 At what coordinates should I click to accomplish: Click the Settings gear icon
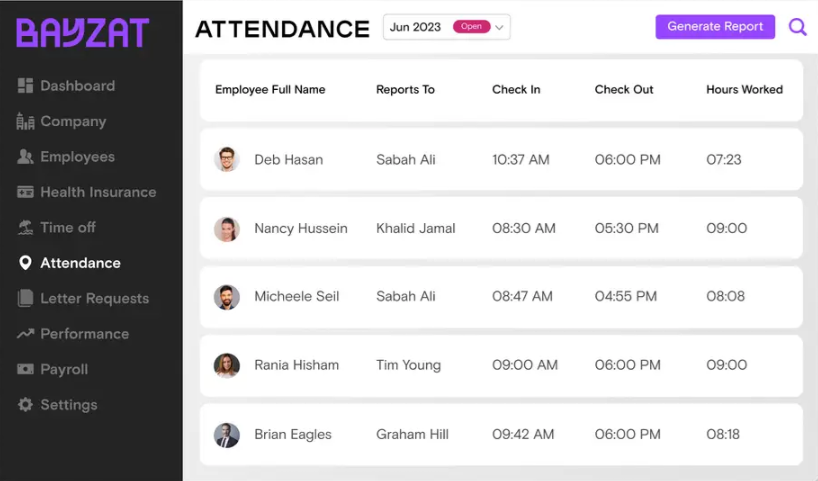tap(25, 404)
